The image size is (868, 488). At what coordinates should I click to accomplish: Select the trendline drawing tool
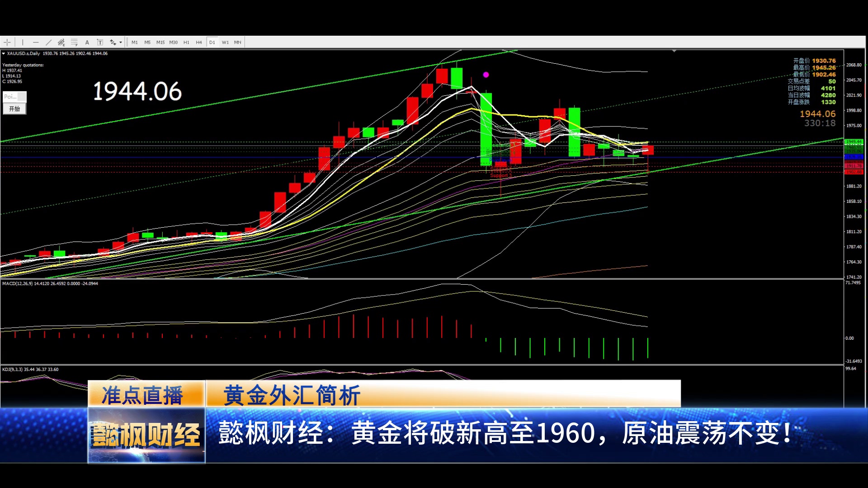pos(48,42)
